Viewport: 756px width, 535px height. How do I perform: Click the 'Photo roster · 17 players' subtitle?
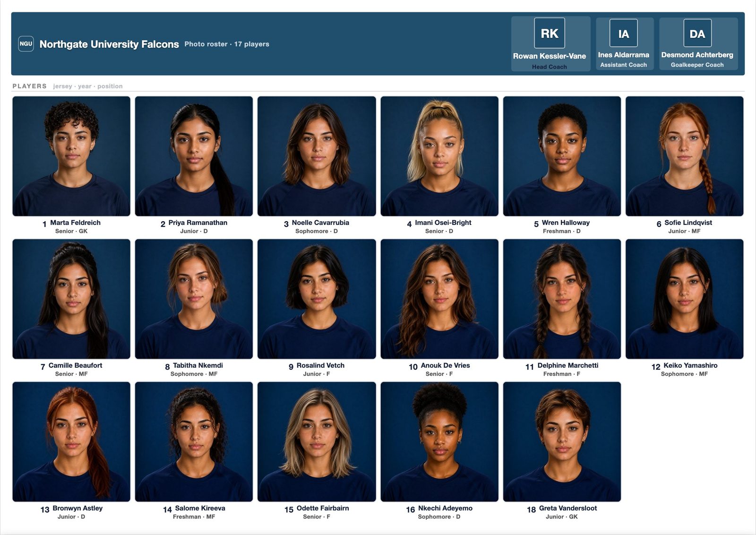[227, 44]
